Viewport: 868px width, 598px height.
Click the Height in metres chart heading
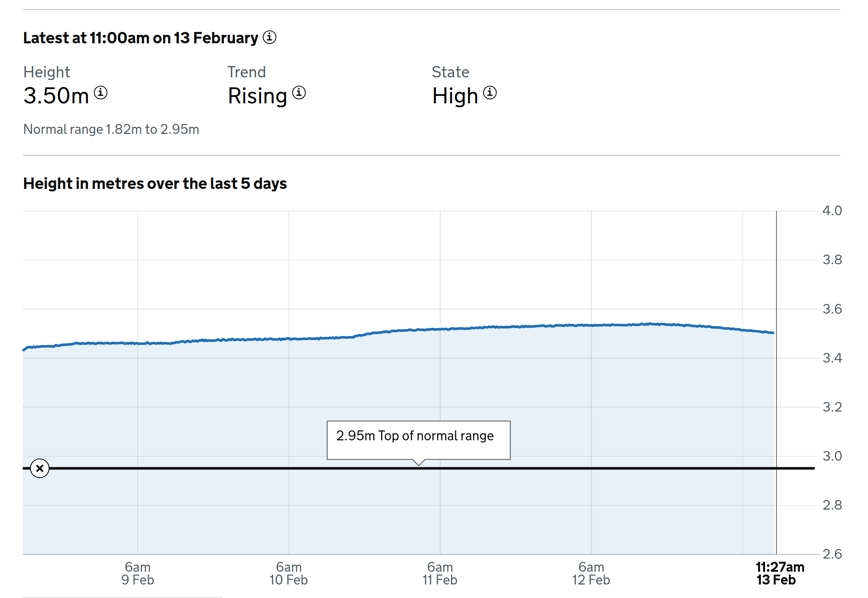pyautogui.click(x=155, y=184)
